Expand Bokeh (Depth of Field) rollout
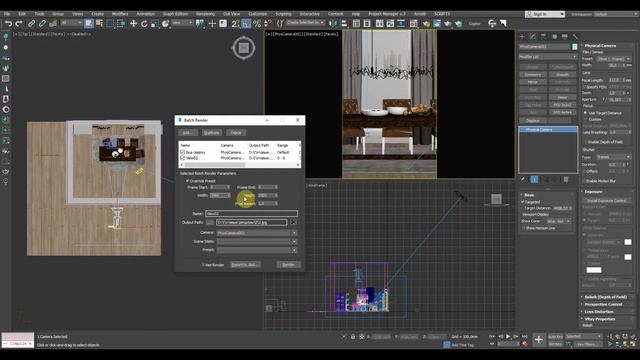Viewport: 640px width, 360px height. coord(605,297)
